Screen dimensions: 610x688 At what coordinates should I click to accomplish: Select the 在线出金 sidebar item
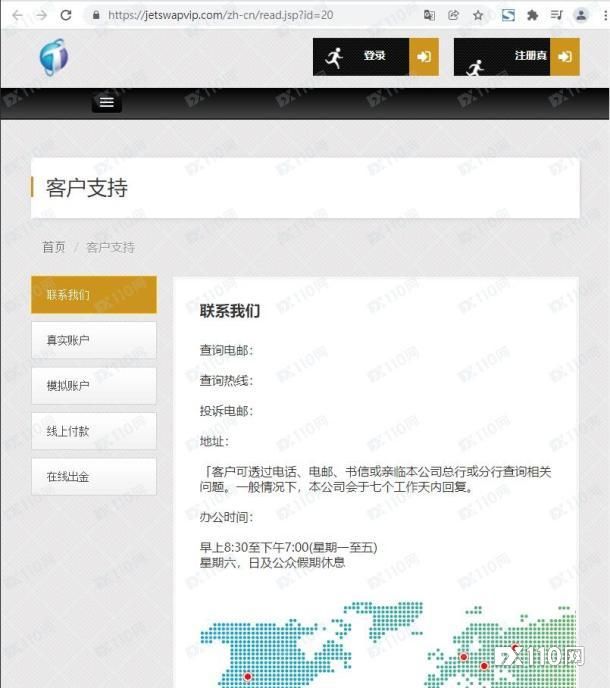pos(94,477)
